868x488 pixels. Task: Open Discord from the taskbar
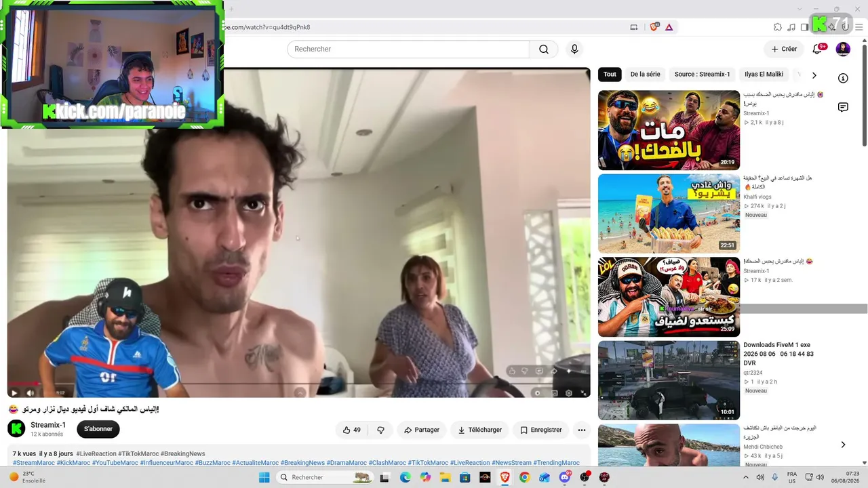565,477
